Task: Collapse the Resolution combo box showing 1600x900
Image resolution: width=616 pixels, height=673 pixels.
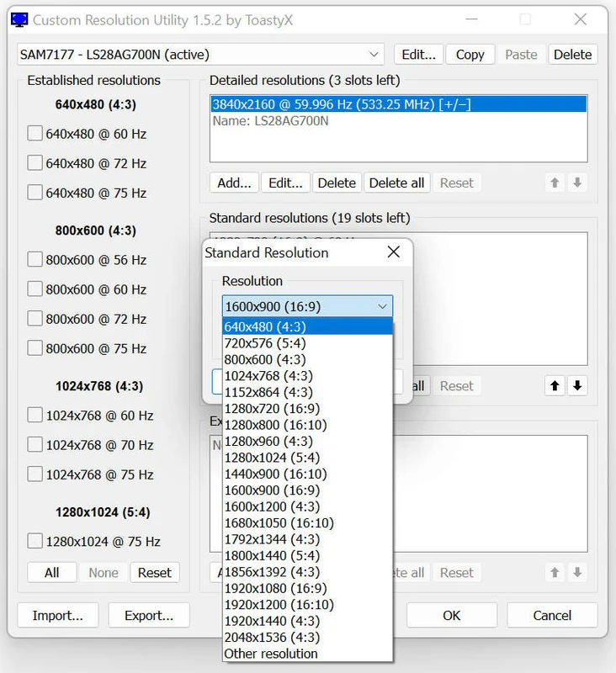Action: pos(307,306)
